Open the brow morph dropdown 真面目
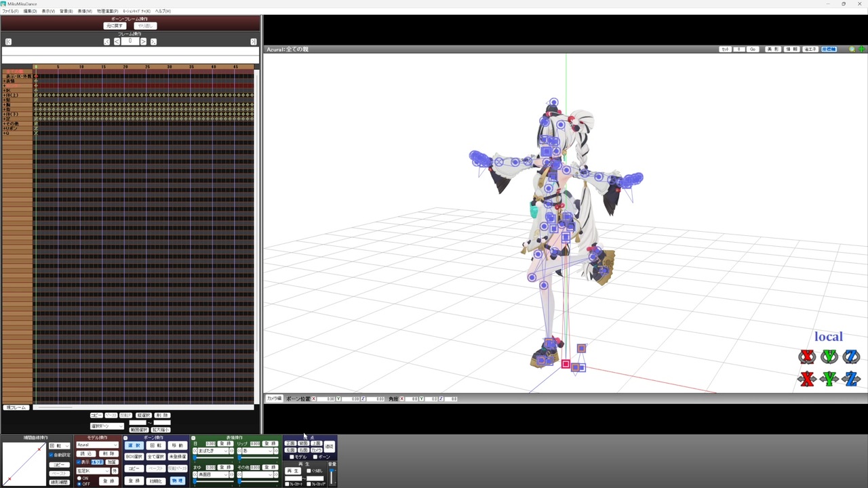This screenshot has height=488, width=868. tap(213, 474)
